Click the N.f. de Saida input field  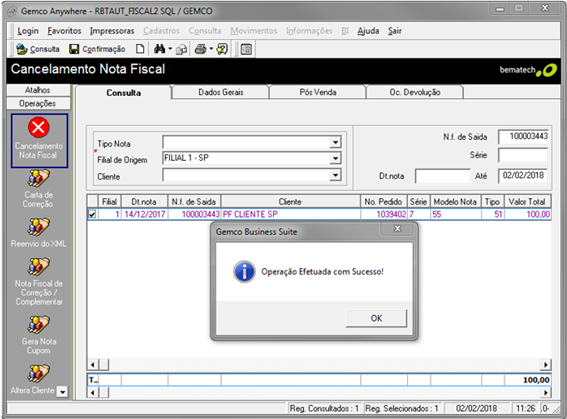pyautogui.click(x=523, y=137)
